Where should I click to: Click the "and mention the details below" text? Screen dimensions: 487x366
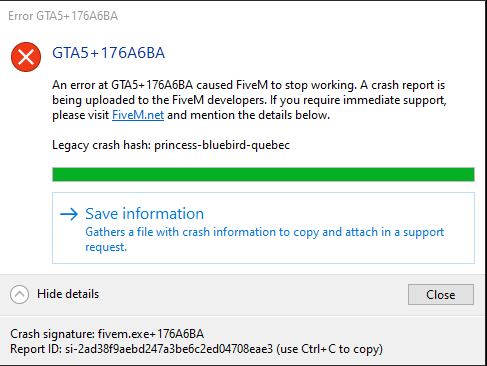tap(248, 115)
